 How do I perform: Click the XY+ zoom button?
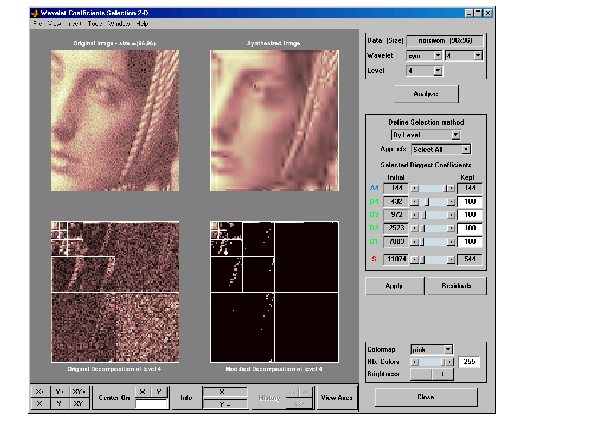pos(79,392)
